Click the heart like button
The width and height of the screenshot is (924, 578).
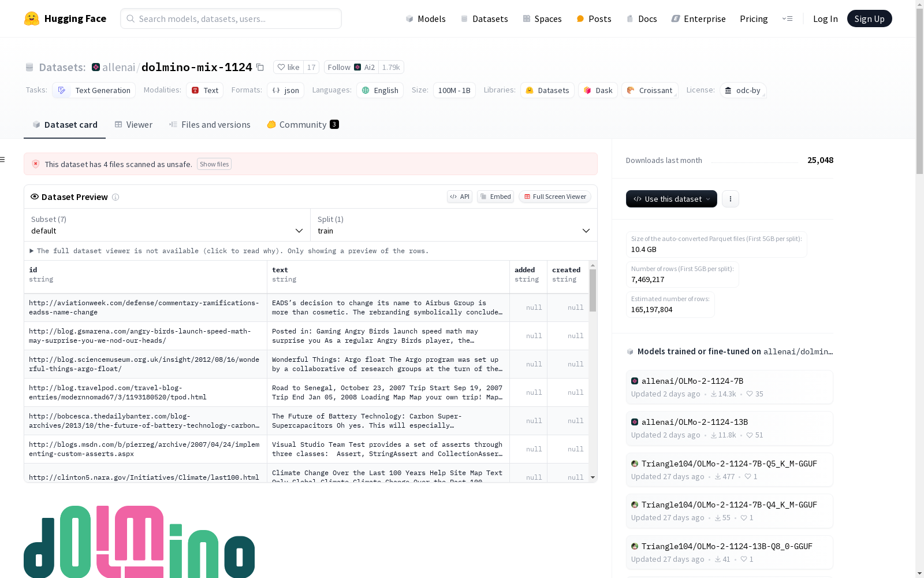[x=288, y=67]
